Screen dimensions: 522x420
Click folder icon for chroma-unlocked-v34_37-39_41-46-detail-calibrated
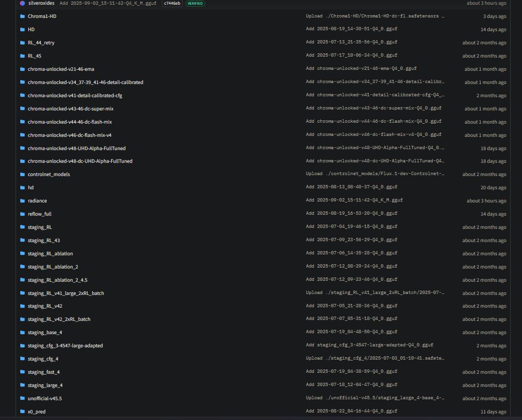pos(22,82)
